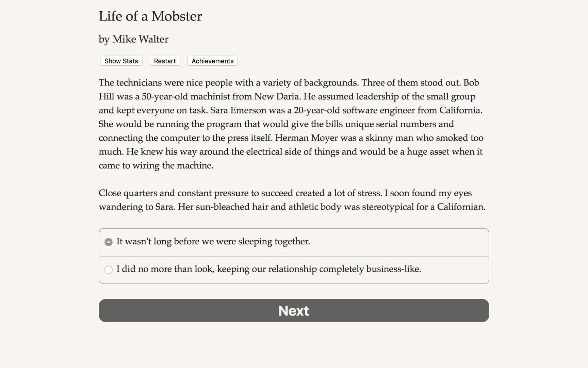
Task: Select the currently unselected choice option
Action: click(x=108, y=270)
